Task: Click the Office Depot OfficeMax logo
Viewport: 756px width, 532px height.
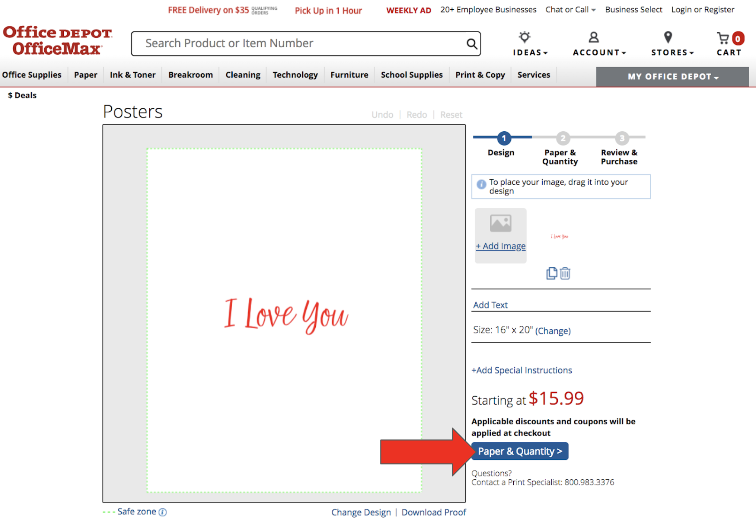Action: click(x=57, y=40)
